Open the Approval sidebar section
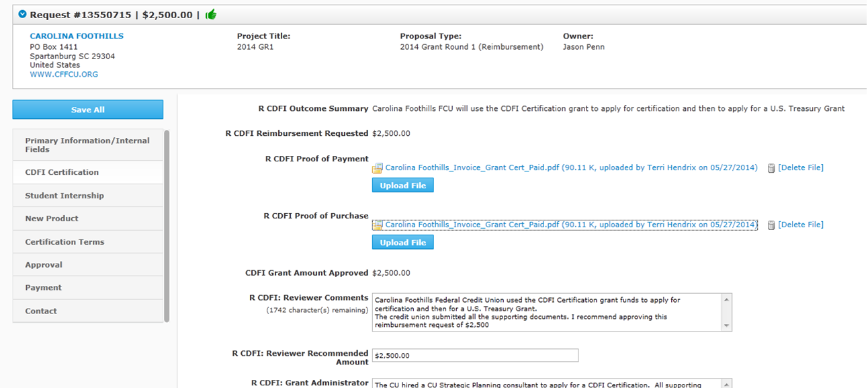868x388 pixels. 44,265
